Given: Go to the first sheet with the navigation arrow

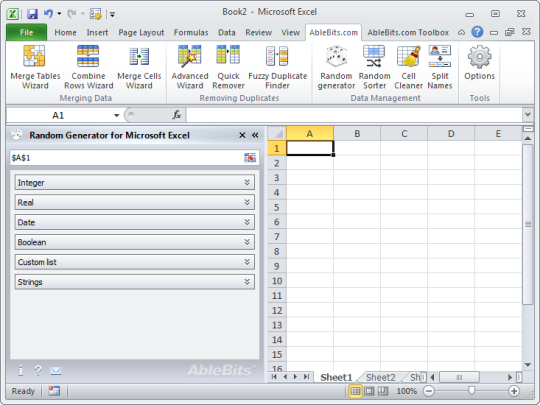Looking at the screenshot, I should point(274,377).
